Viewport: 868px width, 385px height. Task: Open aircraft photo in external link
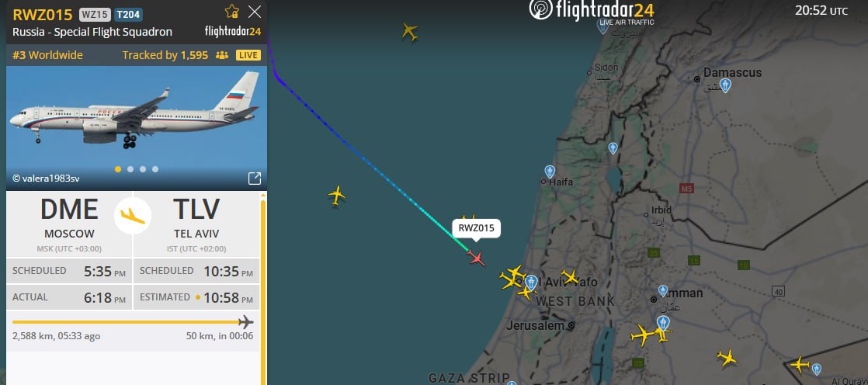coord(254,178)
